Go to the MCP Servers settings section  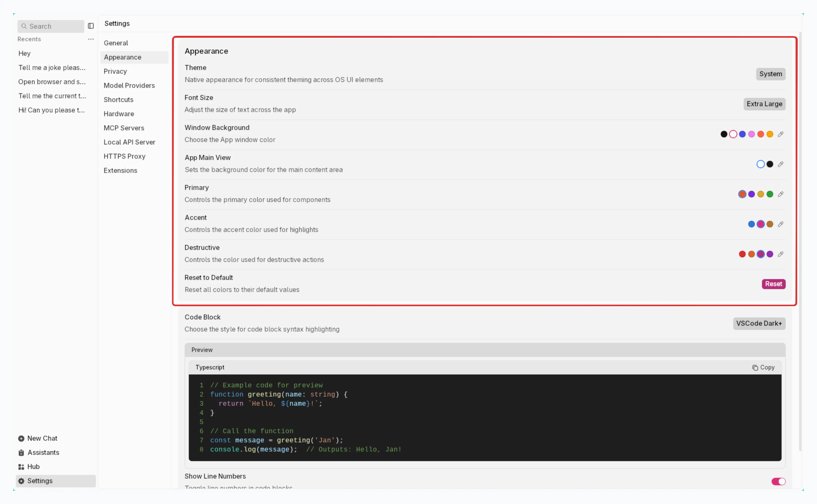(124, 128)
